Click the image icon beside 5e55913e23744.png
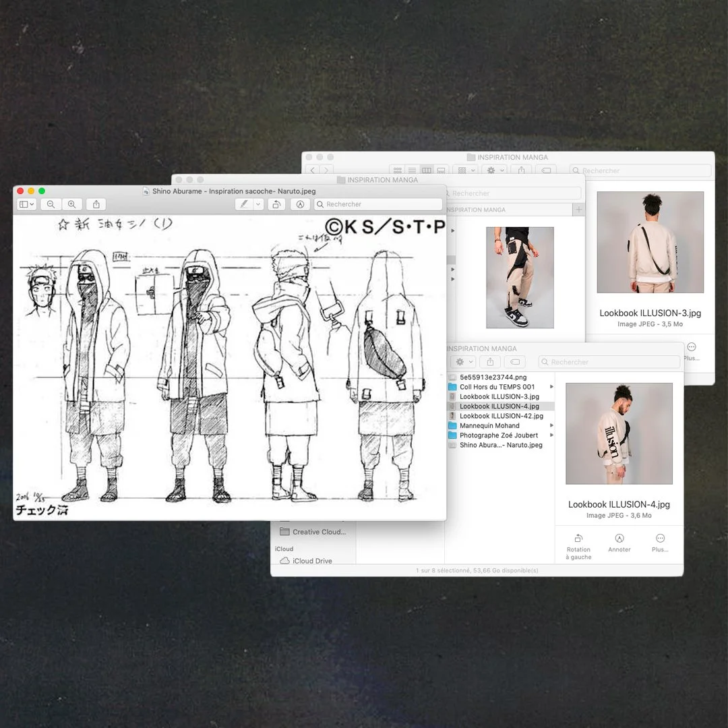The image size is (728, 728). [x=452, y=377]
